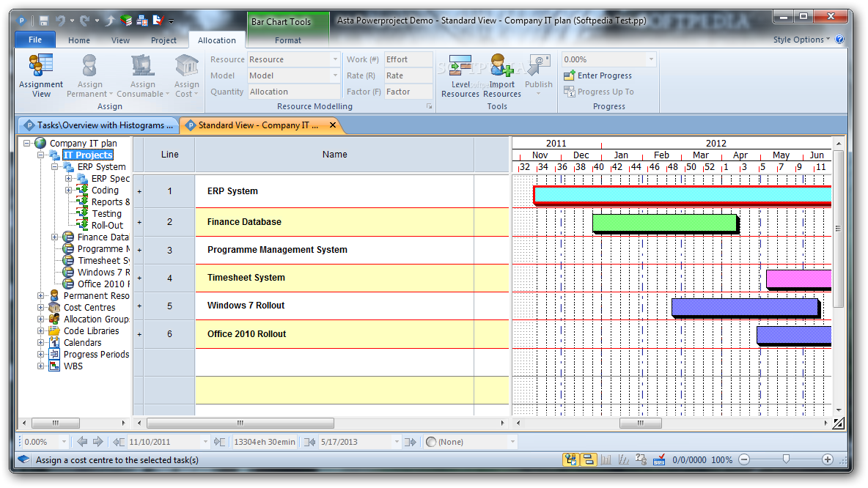This screenshot has width=868, height=488.
Task: Close the Standard View document tab
Action: click(333, 125)
